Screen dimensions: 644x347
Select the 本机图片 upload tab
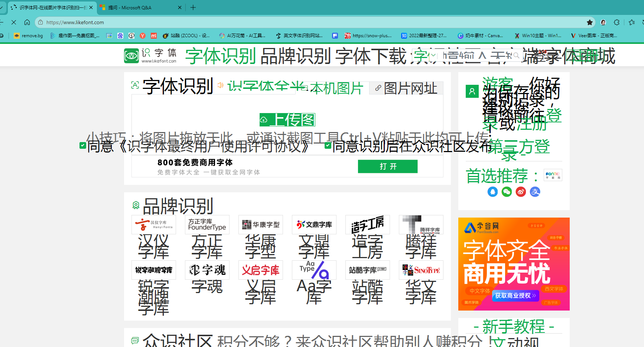tap(333, 88)
